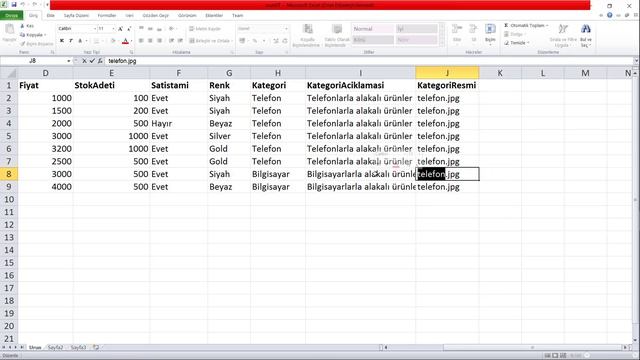Open the Name Box dropdown arrow

point(68,61)
